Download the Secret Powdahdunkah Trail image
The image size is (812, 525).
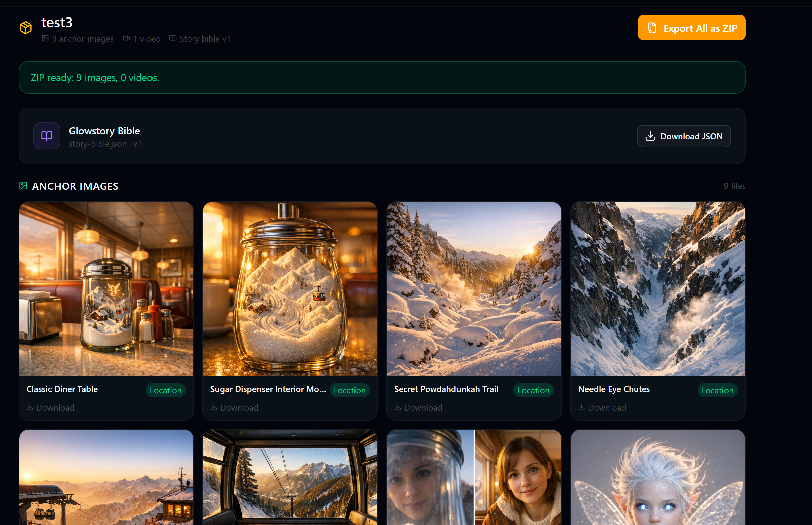[x=418, y=408]
